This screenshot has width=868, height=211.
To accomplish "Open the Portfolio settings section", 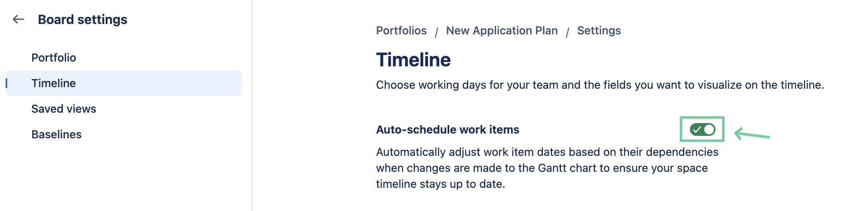I will coord(54,58).
